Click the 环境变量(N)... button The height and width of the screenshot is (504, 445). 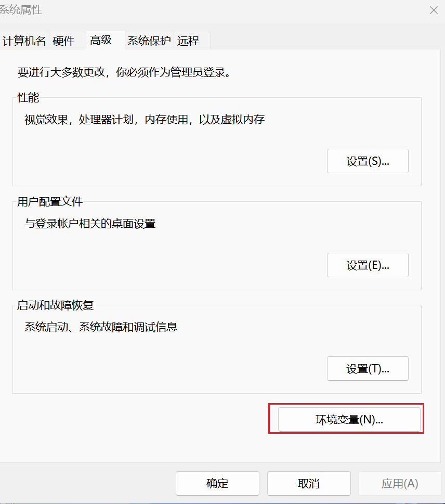349,419
